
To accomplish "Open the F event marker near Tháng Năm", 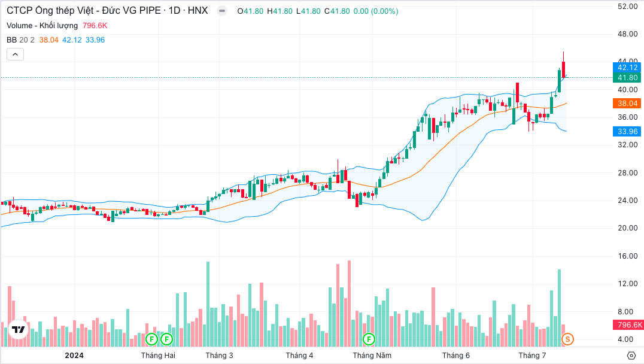I will pos(369,339).
